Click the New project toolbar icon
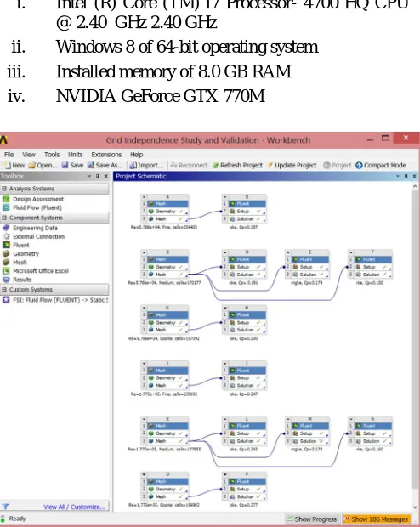 coord(7,166)
